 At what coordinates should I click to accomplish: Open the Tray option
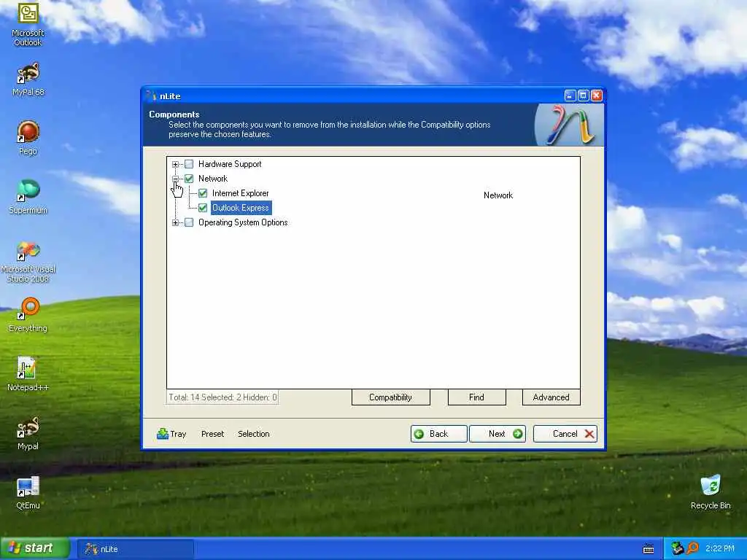[171, 434]
